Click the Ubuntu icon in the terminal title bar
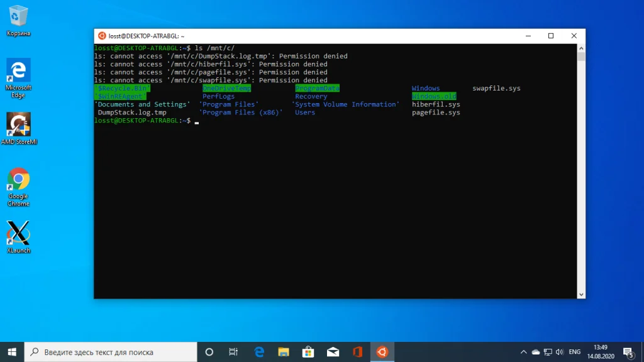 102,36
